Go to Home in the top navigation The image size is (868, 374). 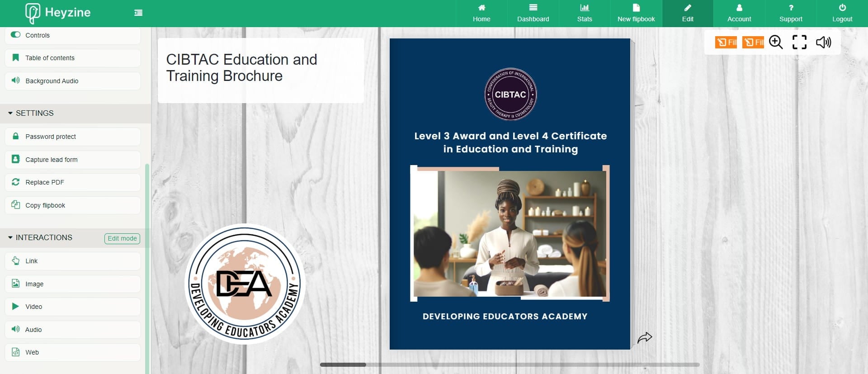coord(481,13)
